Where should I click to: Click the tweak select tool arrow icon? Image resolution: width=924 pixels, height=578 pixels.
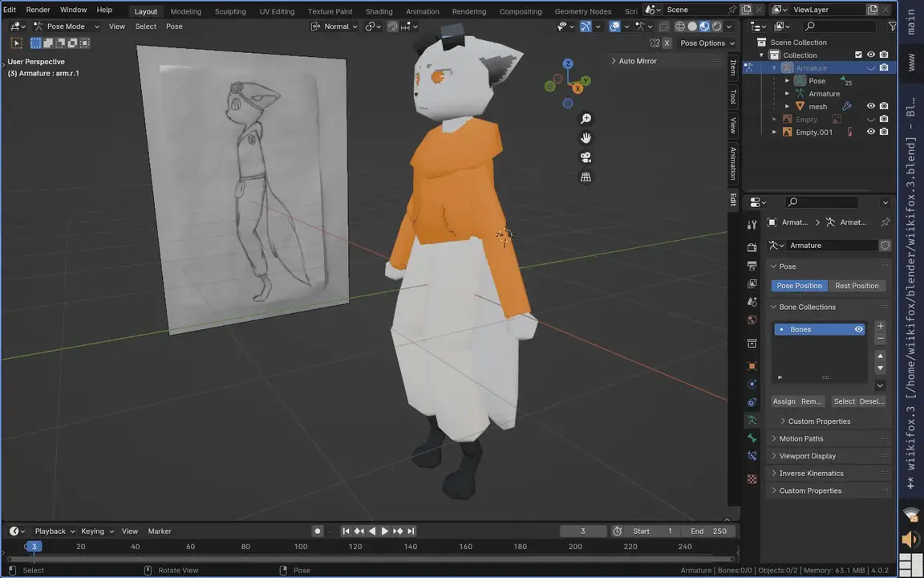17,43
